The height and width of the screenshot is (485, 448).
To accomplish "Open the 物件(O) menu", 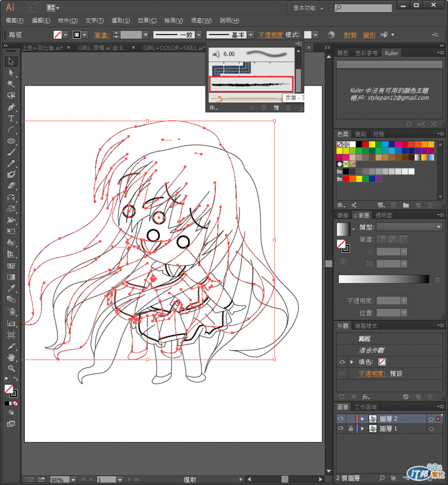I will click(67, 21).
